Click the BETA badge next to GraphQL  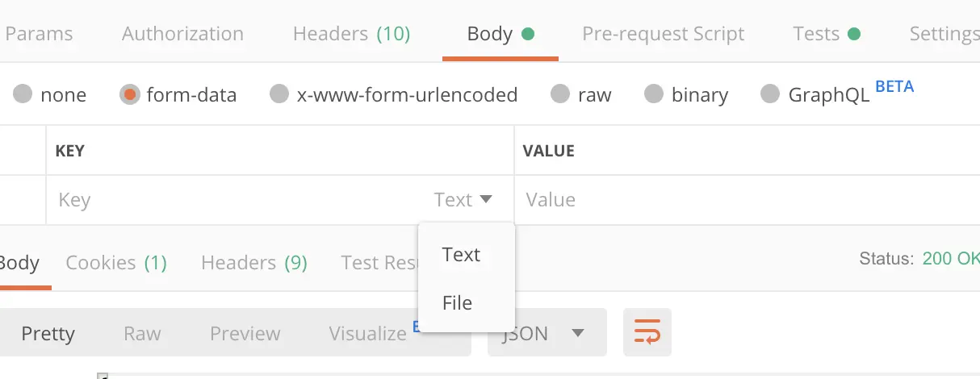(x=894, y=86)
